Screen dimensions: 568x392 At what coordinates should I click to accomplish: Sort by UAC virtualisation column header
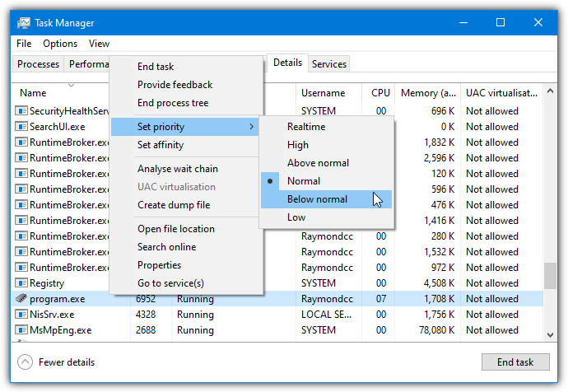click(x=501, y=93)
